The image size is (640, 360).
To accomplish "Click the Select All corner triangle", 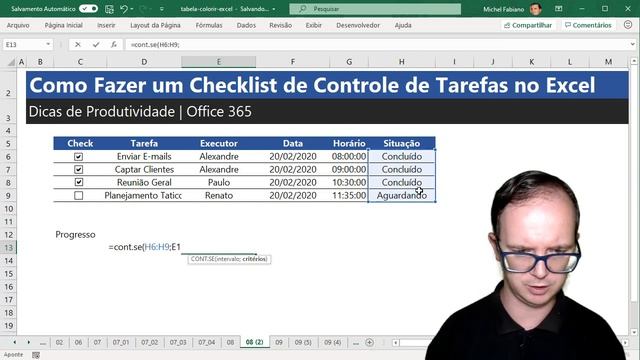I will click(x=11, y=62).
